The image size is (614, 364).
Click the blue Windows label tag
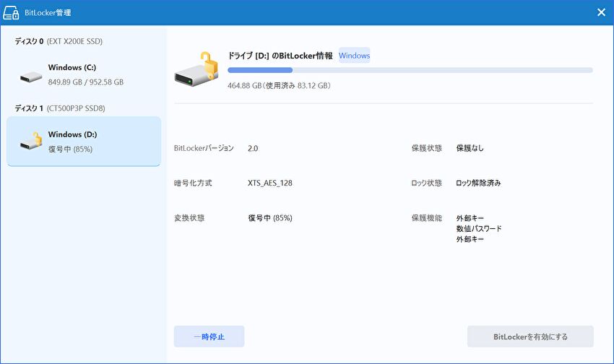click(354, 56)
